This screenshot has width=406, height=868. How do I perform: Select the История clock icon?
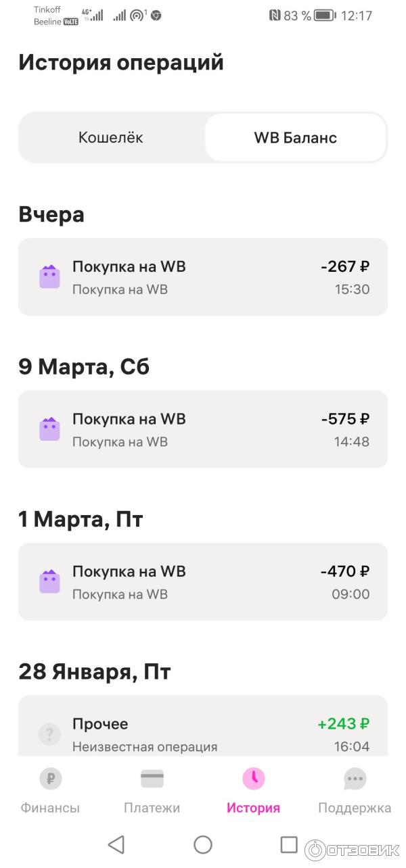253,779
